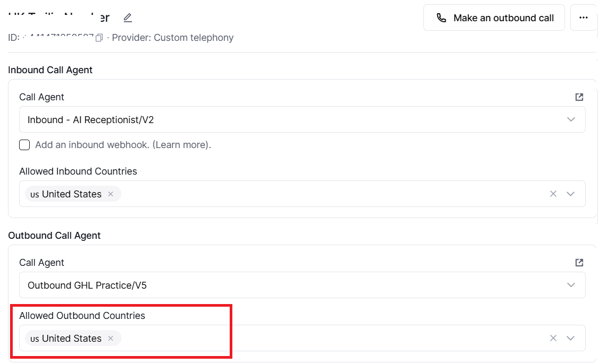Open the Inbound - AI Receptionist/V2 agent dropdown
609x364 pixels.
(x=302, y=120)
